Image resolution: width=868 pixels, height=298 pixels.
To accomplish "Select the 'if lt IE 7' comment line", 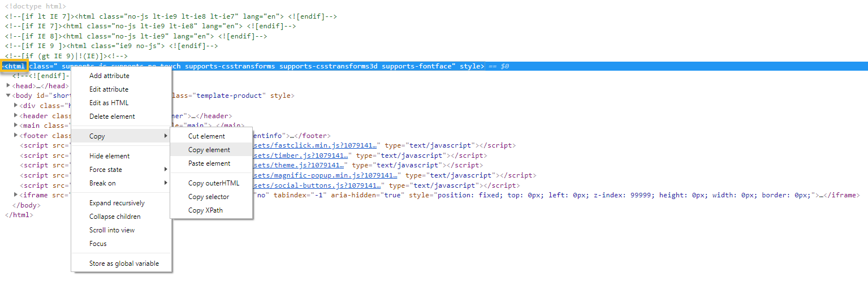I will click(x=171, y=16).
